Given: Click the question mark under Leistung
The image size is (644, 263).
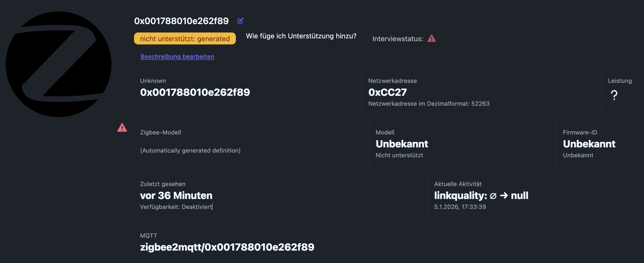Looking at the screenshot, I should point(614,95).
